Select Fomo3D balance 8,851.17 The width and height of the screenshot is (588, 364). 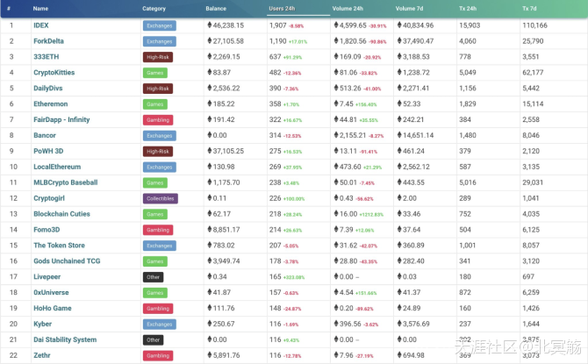click(226, 230)
